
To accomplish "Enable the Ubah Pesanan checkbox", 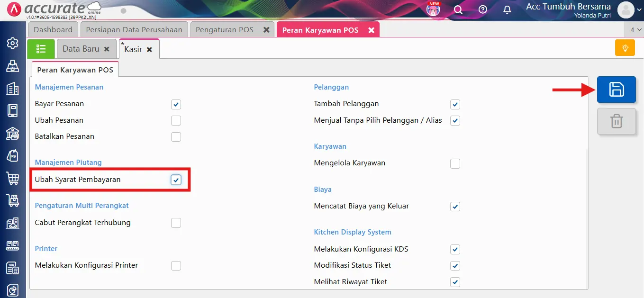I will 176,120.
